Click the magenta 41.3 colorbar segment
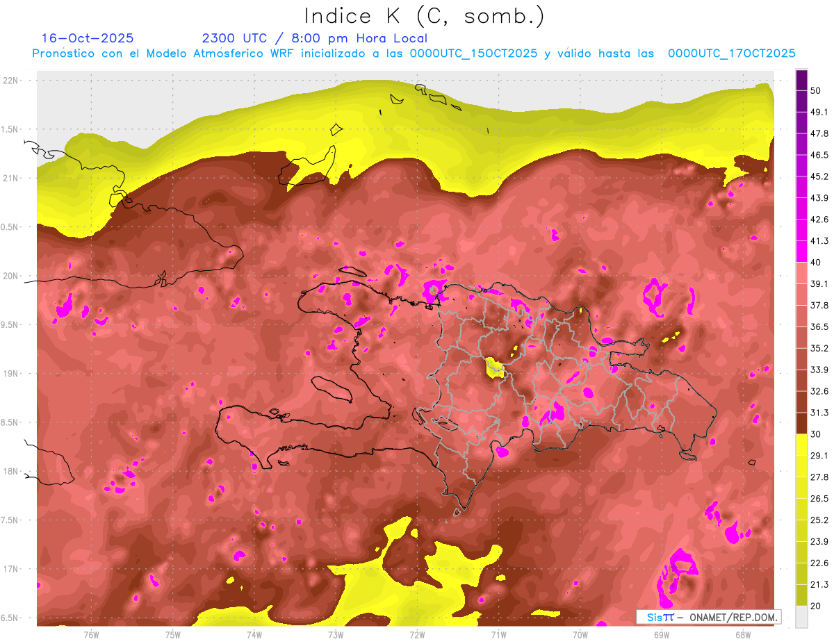The width and height of the screenshot is (834, 644). 801,251
